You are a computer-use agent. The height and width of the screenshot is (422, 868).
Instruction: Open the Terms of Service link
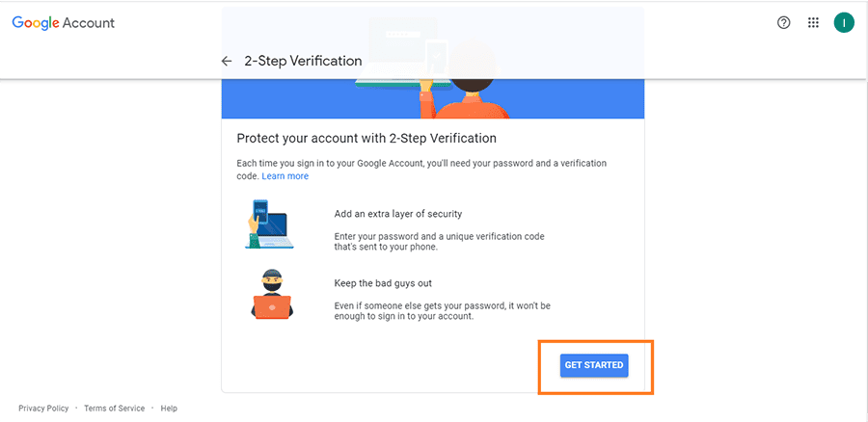[x=114, y=409]
